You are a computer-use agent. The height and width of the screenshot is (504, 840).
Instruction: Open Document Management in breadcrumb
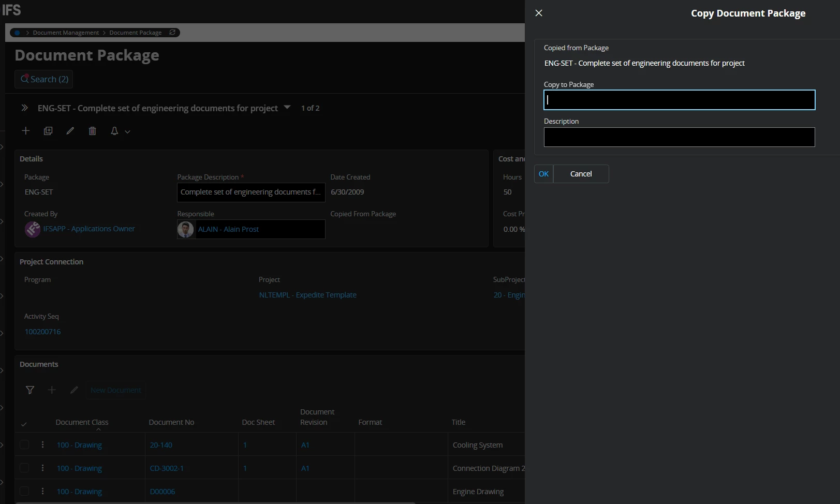pyautogui.click(x=66, y=33)
